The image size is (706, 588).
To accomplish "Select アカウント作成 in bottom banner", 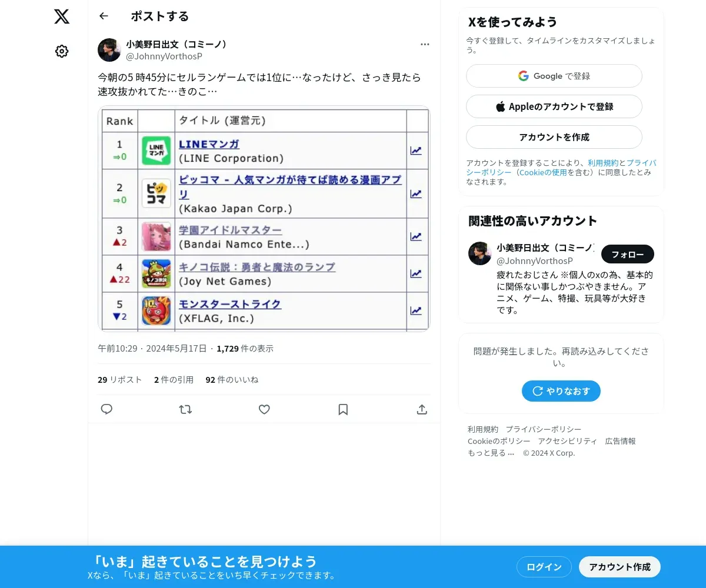I will pos(620,567).
